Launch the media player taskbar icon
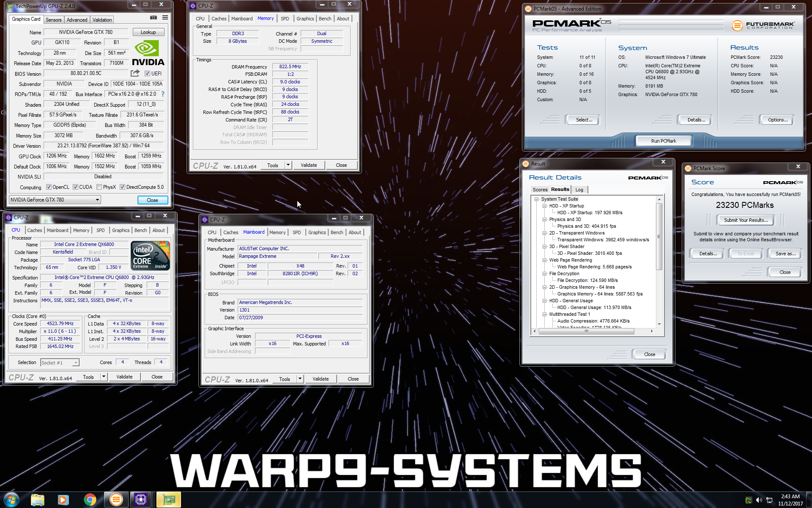The height and width of the screenshot is (508, 812). (63, 500)
